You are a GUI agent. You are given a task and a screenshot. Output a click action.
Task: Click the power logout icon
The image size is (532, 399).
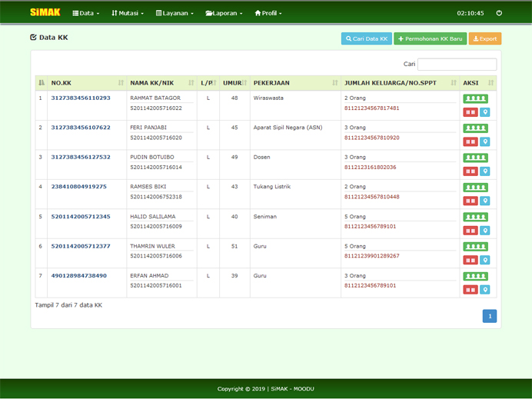[x=499, y=13]
